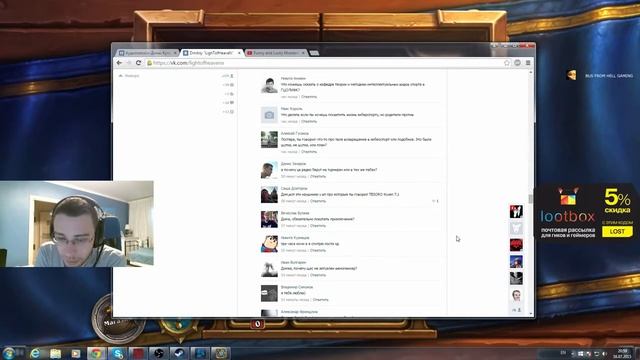Switch to the YouTube Funny and Lucky Moments tab
640x360 pixels.
[x=276, y=53]
